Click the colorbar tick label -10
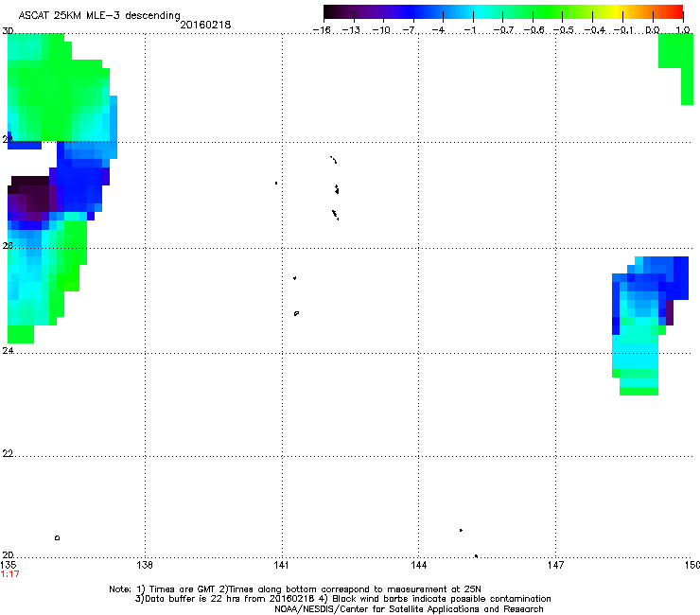This screenshot has width=700, height=615. point(381,30)
